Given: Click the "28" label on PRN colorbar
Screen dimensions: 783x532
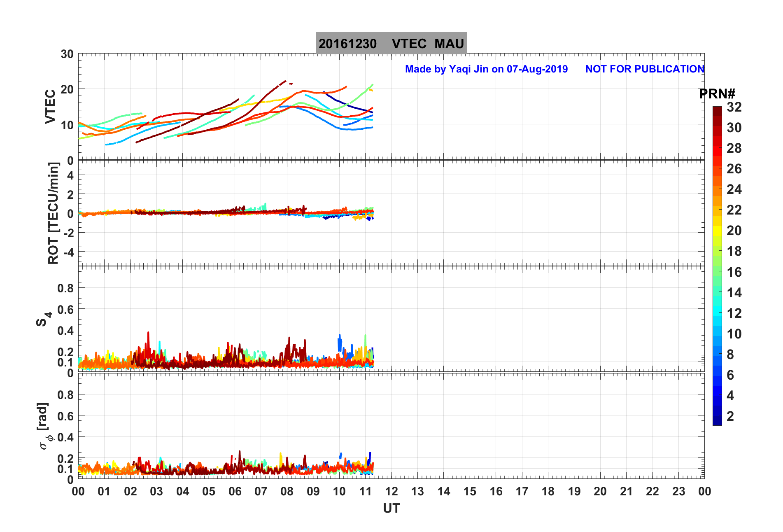Looking at the screenshot, I should pyautogui.click(x=734, y=148).
